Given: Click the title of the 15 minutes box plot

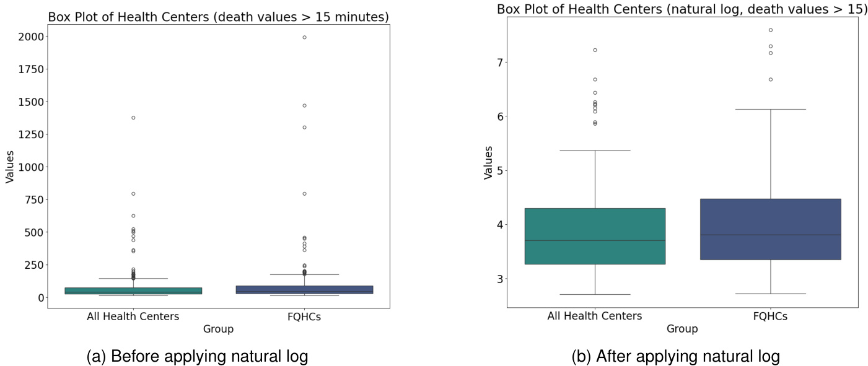Looking at the screenshot, I should pyautogui.click(x=218, y=17).
